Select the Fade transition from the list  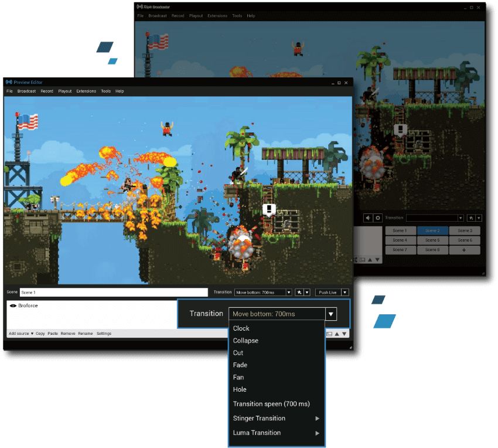click(x=240, y=365)
